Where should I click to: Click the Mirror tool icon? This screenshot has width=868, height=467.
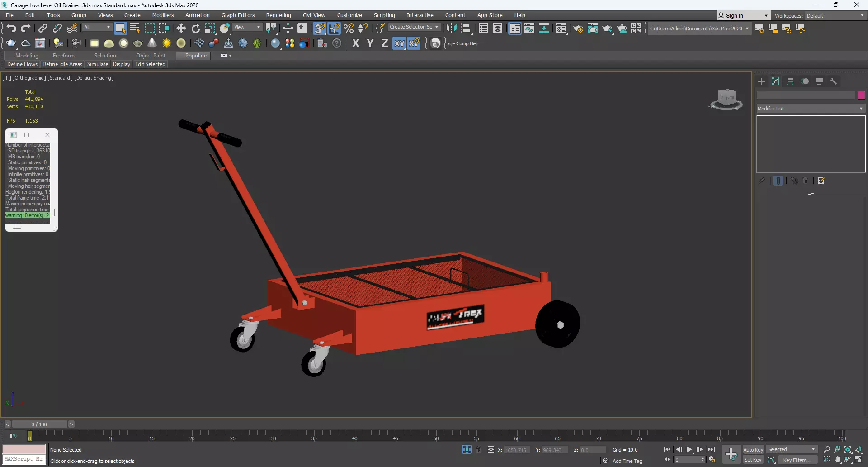point(451,29)
